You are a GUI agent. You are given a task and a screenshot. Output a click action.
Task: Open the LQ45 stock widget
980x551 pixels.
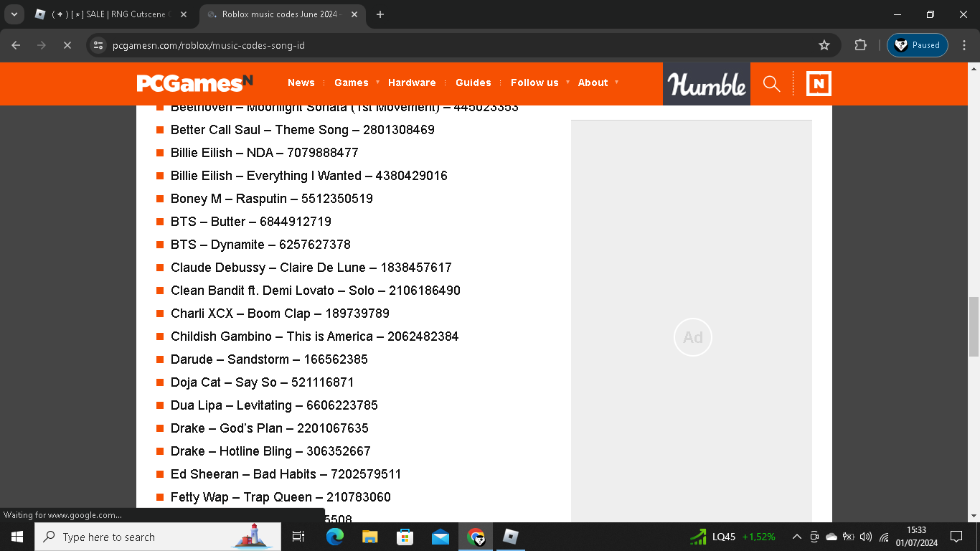[732, 537]
